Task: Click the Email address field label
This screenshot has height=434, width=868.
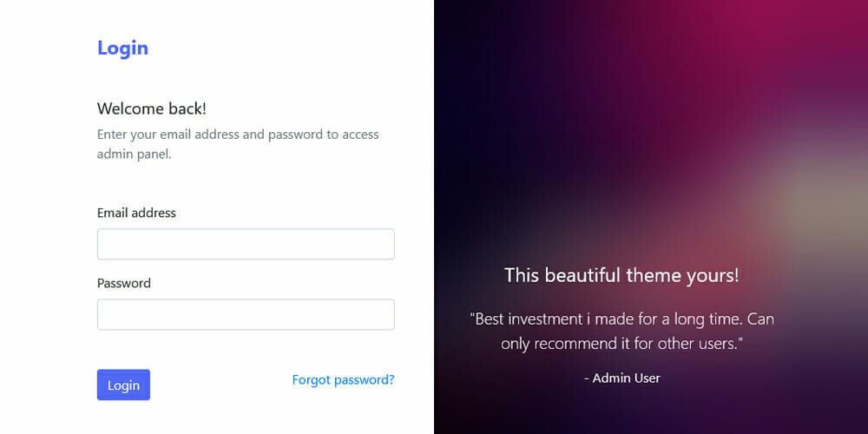Action: (136, 213)
